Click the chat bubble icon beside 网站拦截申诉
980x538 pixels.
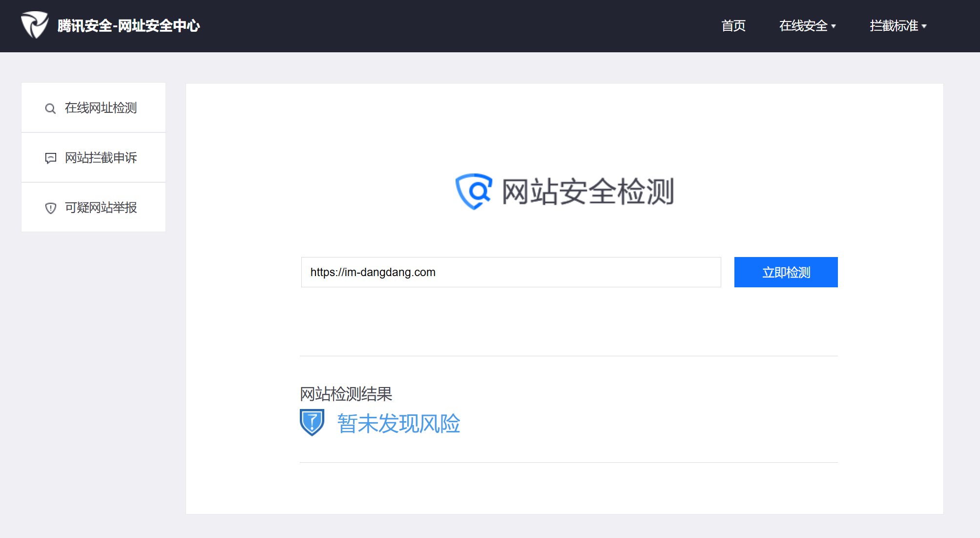51,158
